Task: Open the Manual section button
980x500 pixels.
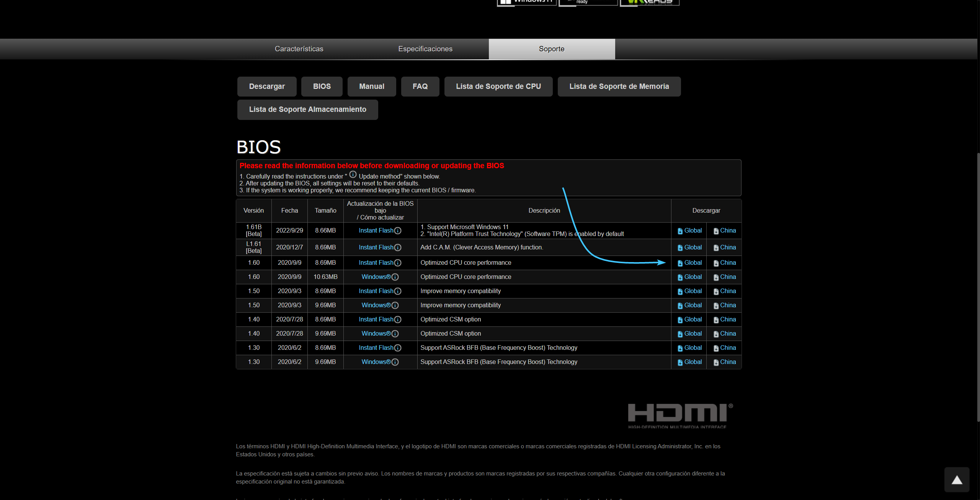Action: click(x=372, y=87)
